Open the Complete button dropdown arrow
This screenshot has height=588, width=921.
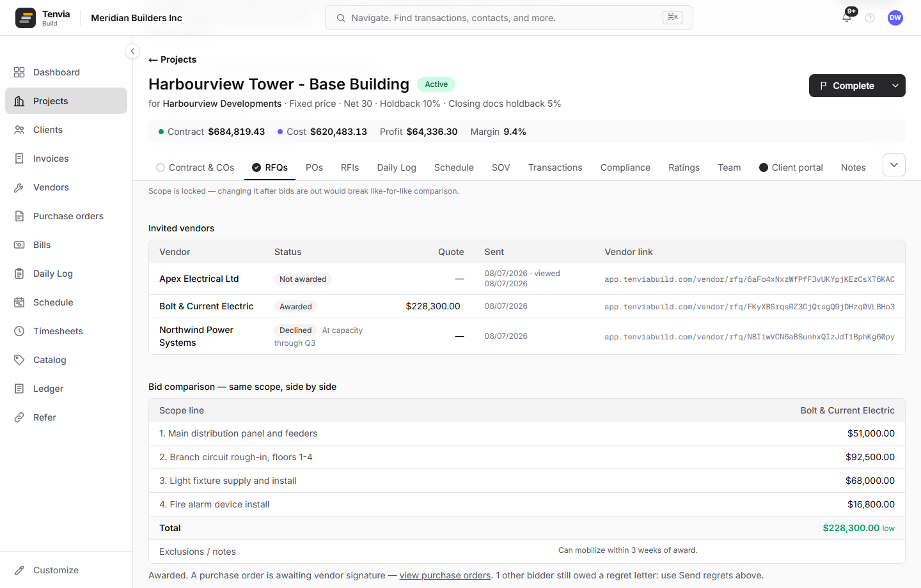(895, 86)
